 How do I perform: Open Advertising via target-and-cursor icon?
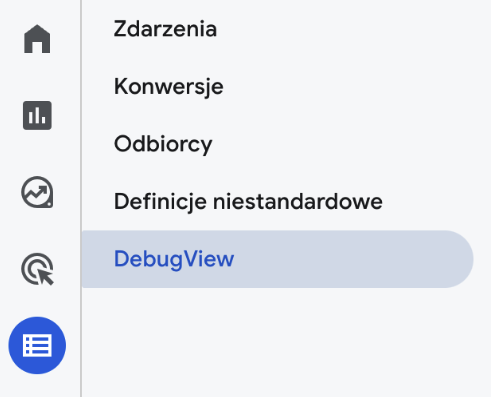tap(37, 269)
